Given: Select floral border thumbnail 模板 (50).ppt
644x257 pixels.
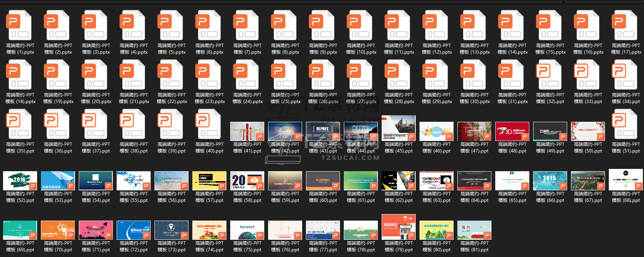Looking at the screenshot, I should [x=588, y=131].
